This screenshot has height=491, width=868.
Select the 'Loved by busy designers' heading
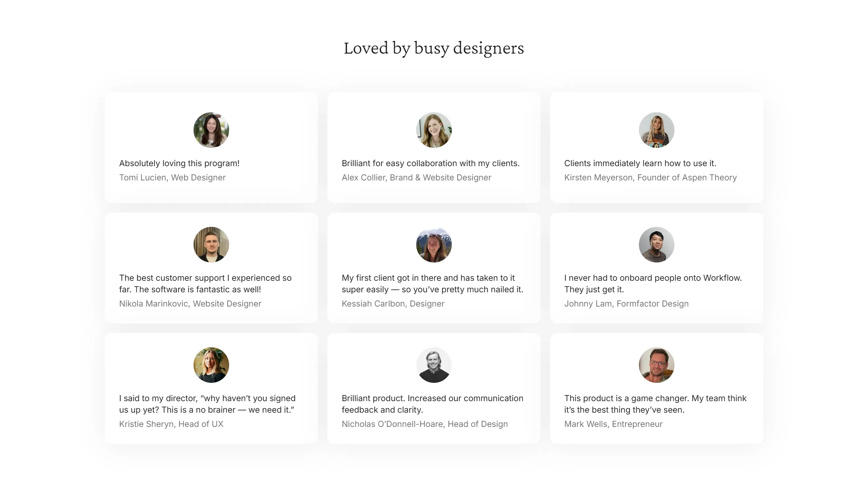pyautogui.click(x=434, y=48)
